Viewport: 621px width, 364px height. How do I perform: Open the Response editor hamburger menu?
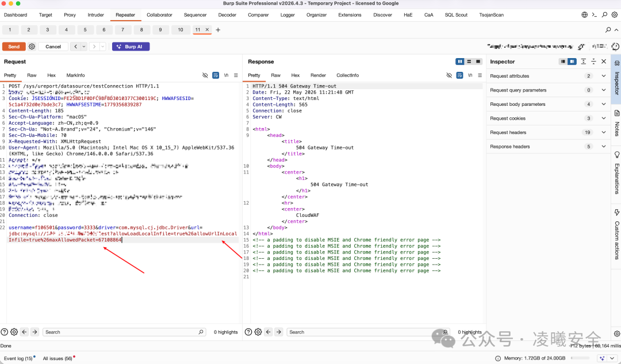click(x=480, y=75)
